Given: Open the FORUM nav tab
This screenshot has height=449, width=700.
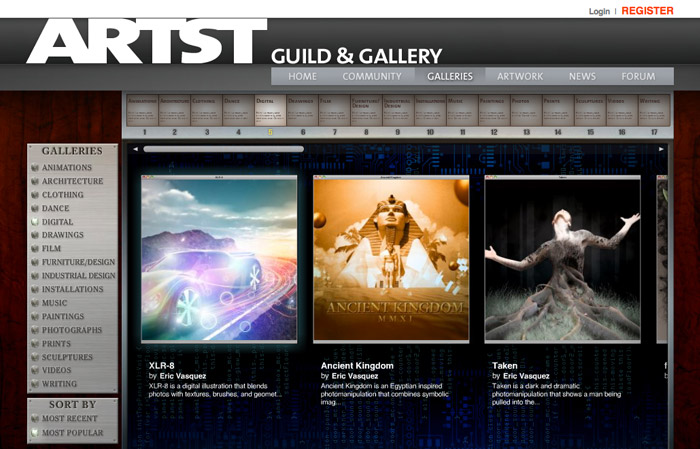Looking at the screenshot, I should (x=638, y=76).
